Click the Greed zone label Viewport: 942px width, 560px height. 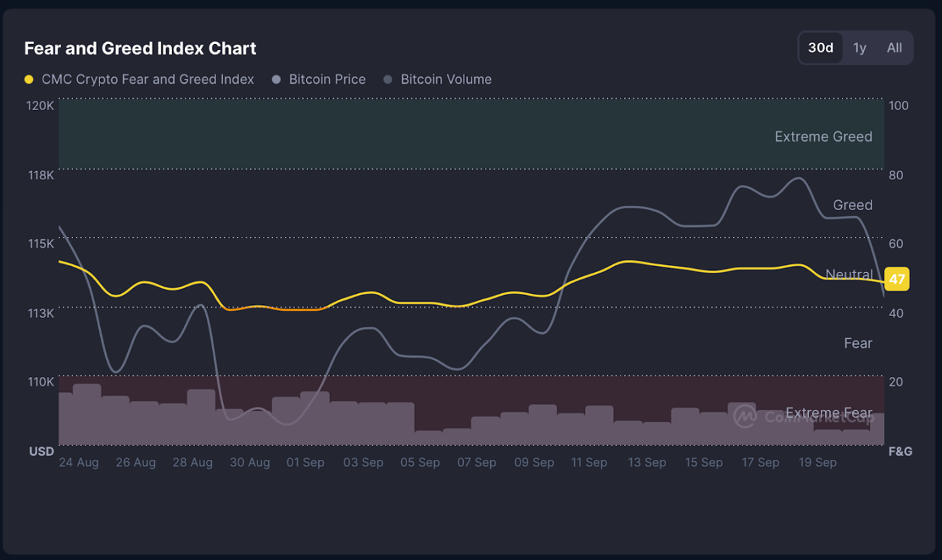tap(852, 205)
